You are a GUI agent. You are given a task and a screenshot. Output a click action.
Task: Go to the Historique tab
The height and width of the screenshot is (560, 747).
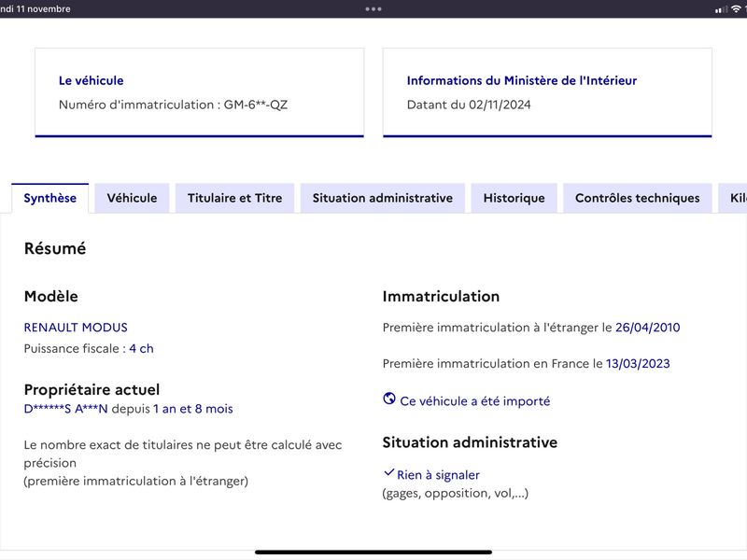514,198
